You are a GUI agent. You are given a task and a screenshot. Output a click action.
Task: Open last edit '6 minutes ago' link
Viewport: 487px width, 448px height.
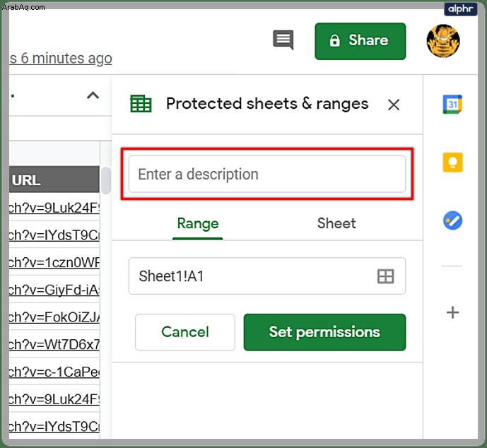(x=61, y=59)
